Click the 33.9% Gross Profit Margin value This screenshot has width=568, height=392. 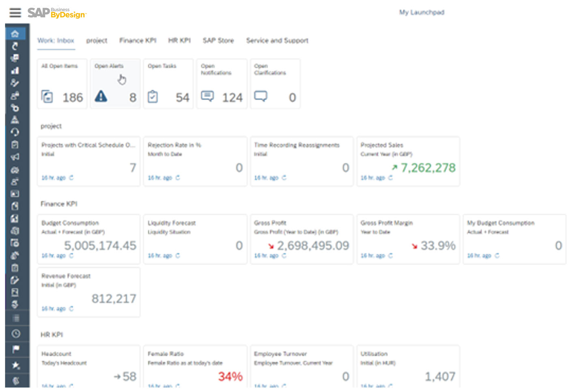(x=438, y=245)
